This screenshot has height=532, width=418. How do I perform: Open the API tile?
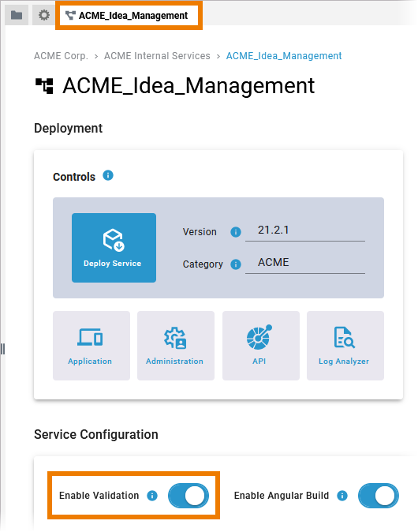tap(261, 346)
